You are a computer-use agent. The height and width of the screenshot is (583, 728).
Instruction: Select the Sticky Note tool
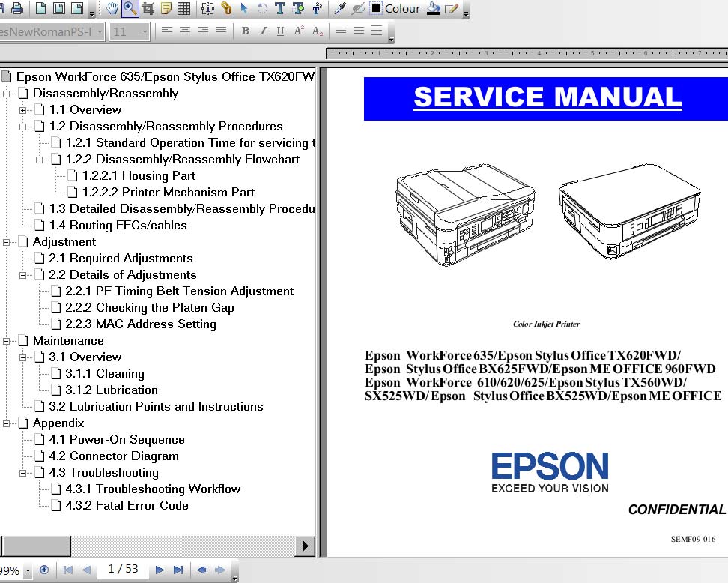coord(166,8)
